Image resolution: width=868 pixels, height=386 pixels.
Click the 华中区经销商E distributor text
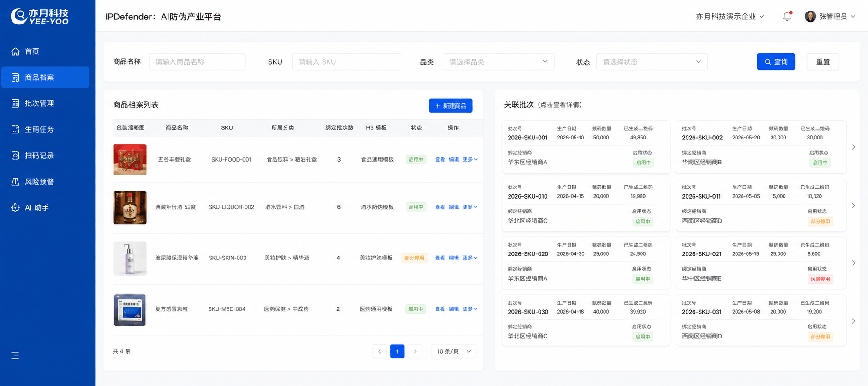(702, 278)
